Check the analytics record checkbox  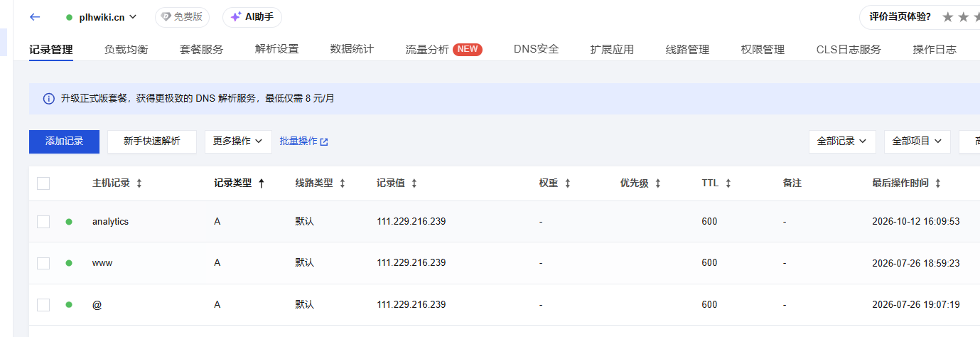point(43,222)
